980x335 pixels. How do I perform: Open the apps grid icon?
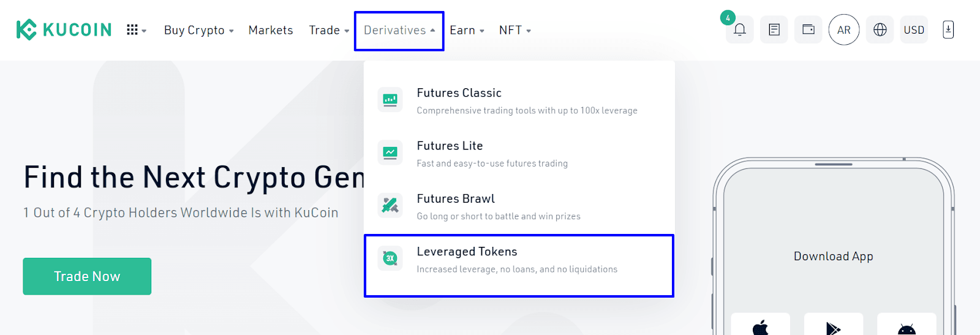pyautogui.click(x=136, y=30)
